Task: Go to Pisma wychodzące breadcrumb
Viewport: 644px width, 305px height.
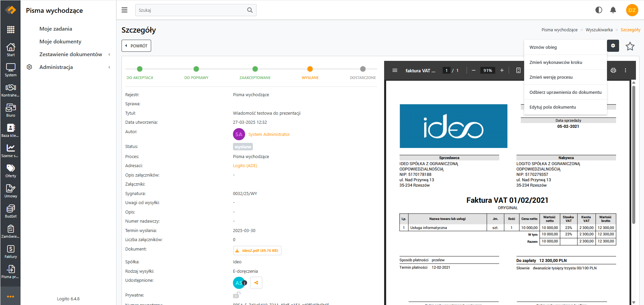Action: 560,30
